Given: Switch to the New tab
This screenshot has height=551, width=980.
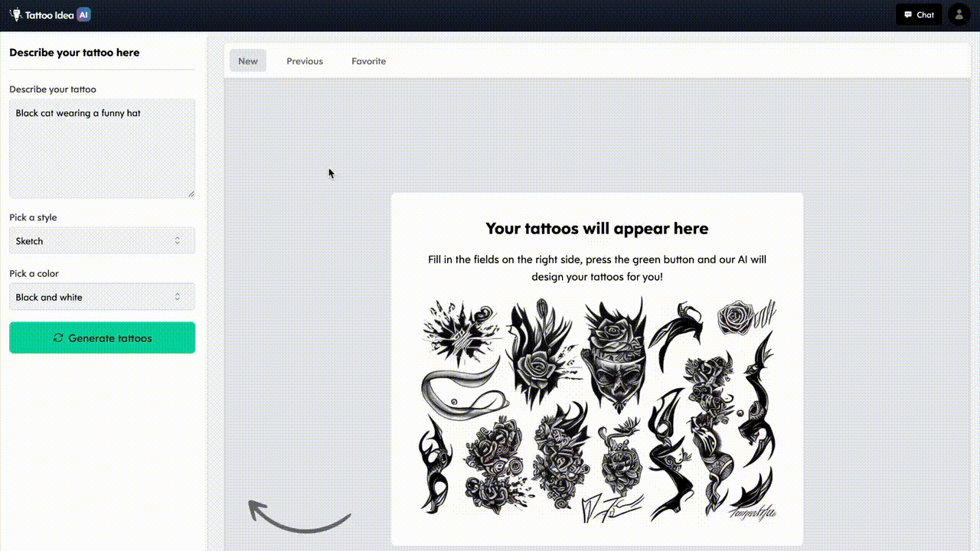Looking at the screenshot, I should (x=248, y=61).
